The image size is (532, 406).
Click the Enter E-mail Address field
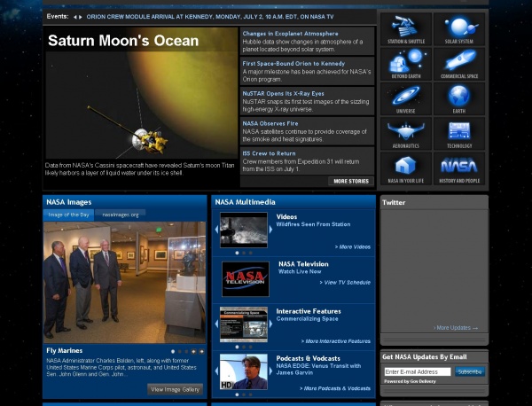(418, 371)
